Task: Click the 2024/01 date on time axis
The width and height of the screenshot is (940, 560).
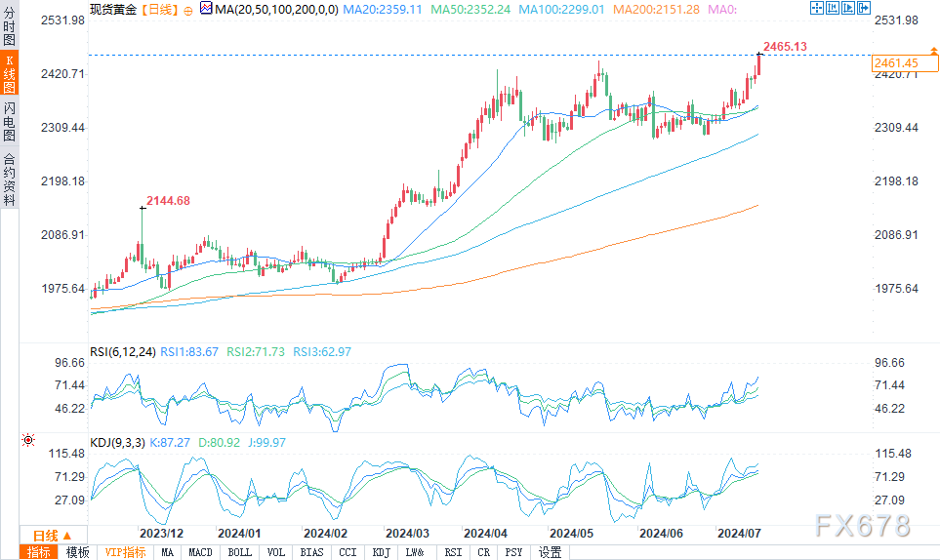Action: pyautogui.click(x=239, y=533)
